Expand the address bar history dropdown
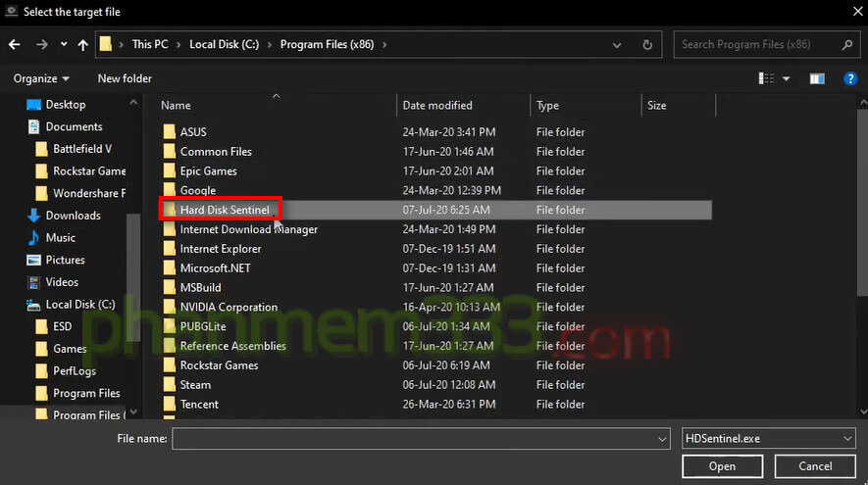 (x=619, y=44)
